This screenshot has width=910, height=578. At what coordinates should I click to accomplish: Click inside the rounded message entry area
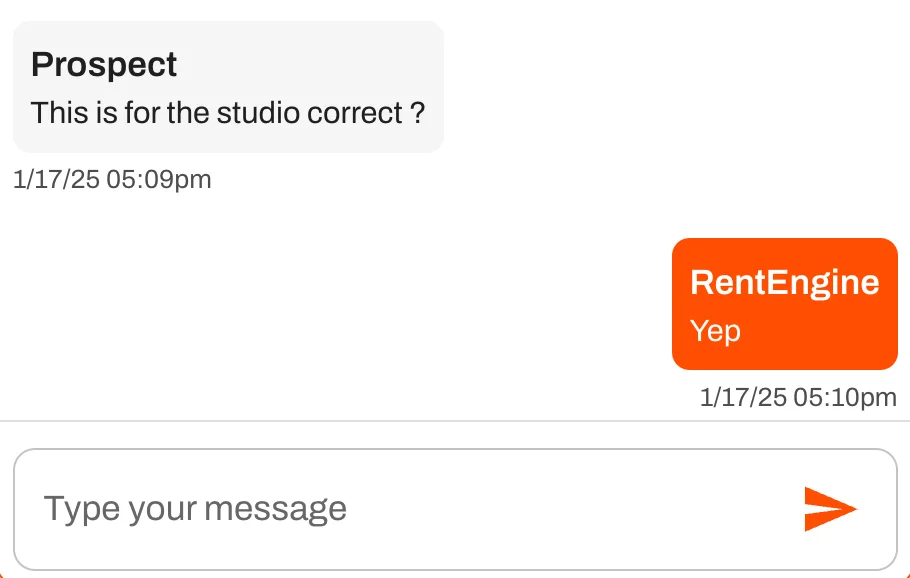400,508
